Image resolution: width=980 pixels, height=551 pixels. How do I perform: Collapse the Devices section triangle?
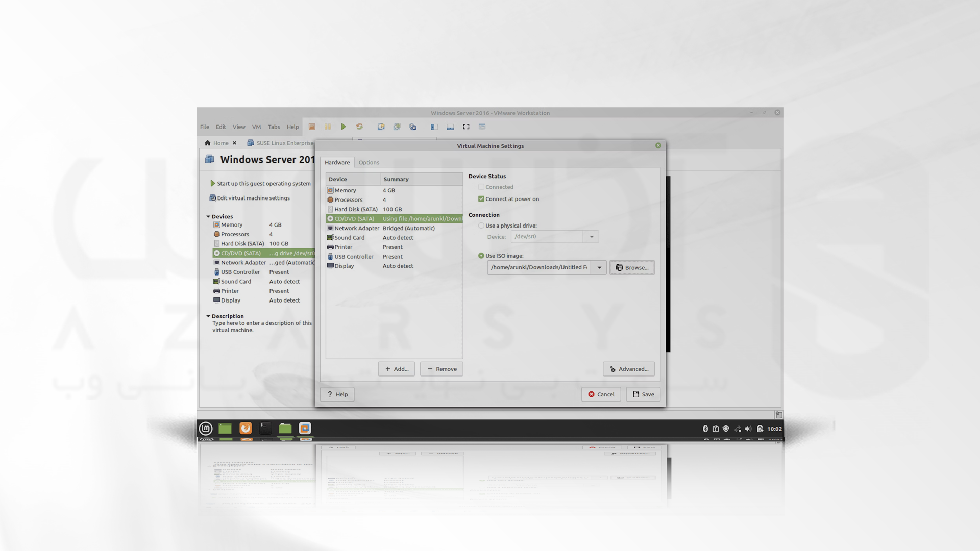208,216
